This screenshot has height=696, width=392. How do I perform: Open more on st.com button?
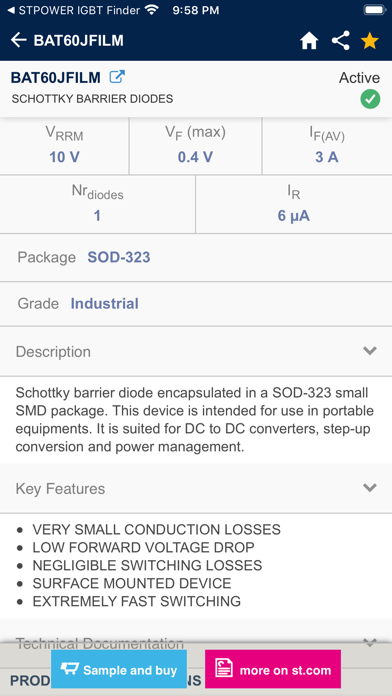coord(273,669)
